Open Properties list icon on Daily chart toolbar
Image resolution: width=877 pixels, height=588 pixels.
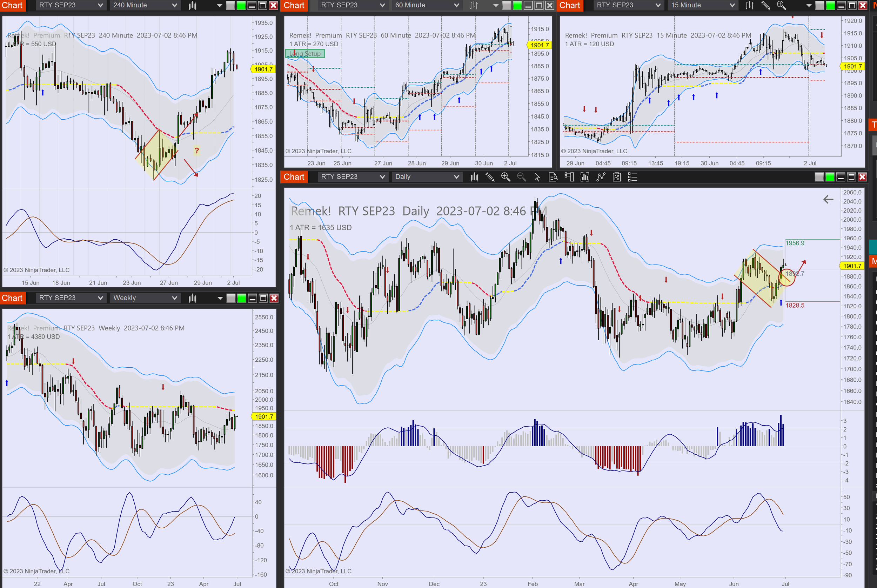pos(632,177)
